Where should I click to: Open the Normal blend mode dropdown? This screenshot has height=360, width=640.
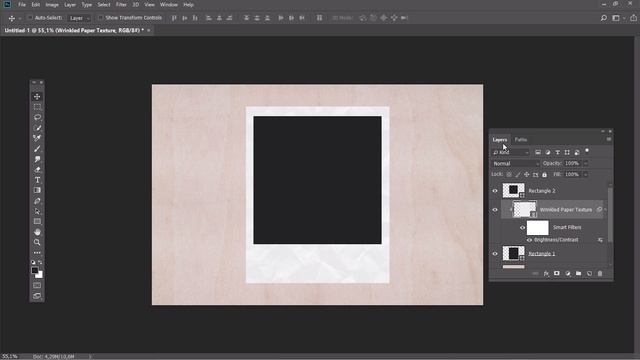click(x=516, y=164)
